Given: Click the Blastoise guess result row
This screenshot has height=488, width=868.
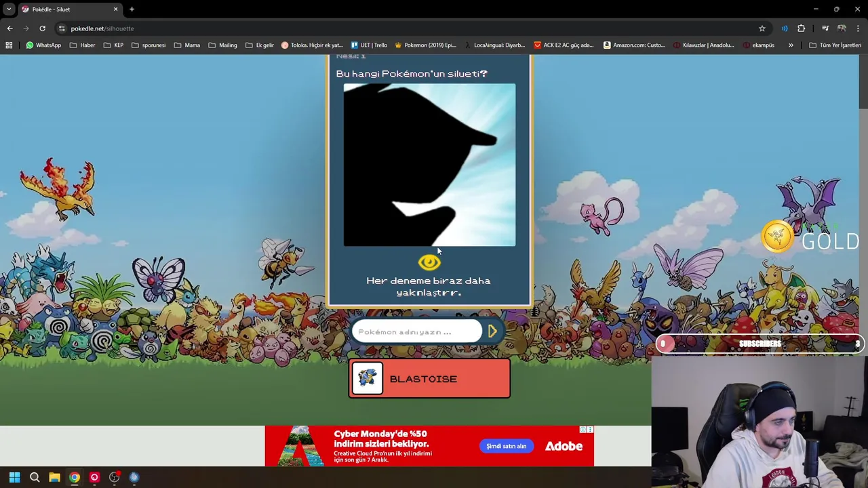Looking at the screenshot, I should pos(429,378).
